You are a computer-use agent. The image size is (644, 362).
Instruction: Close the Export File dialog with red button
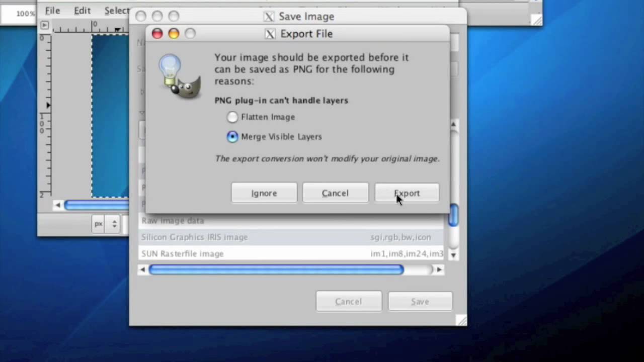tap(157, 34)
